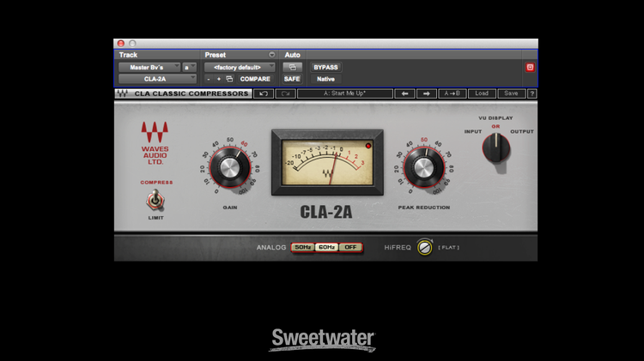Open the Master Bv's track selector dropdown
The image size is (644, 361).
149,67
